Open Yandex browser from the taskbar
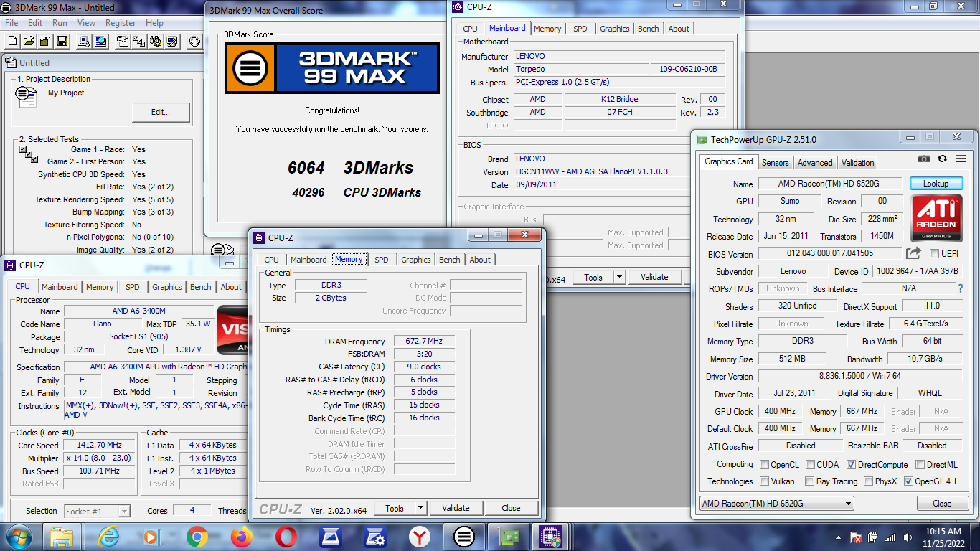 [x=420, y=537]
